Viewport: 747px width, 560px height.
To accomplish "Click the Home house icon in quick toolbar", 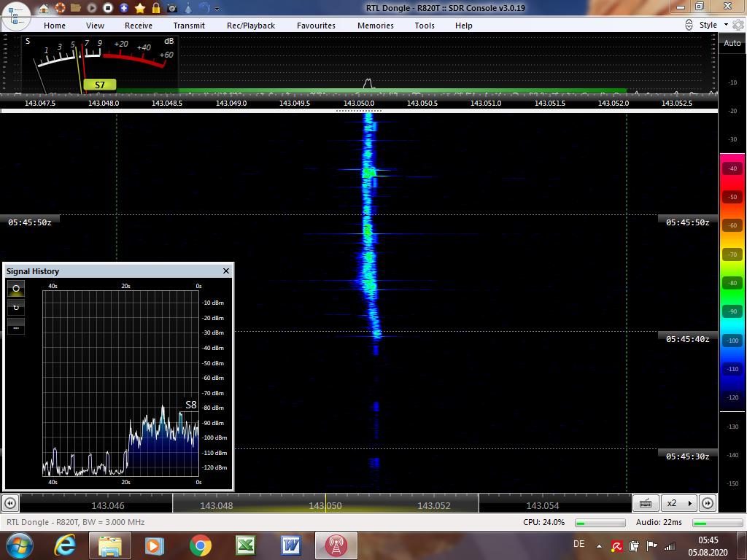I will pyautogui.click(x=43, y=7).
